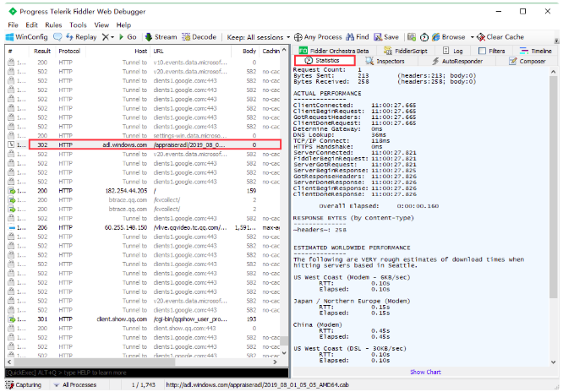
Task: Open the Log tab
Action: click(453, 51)
